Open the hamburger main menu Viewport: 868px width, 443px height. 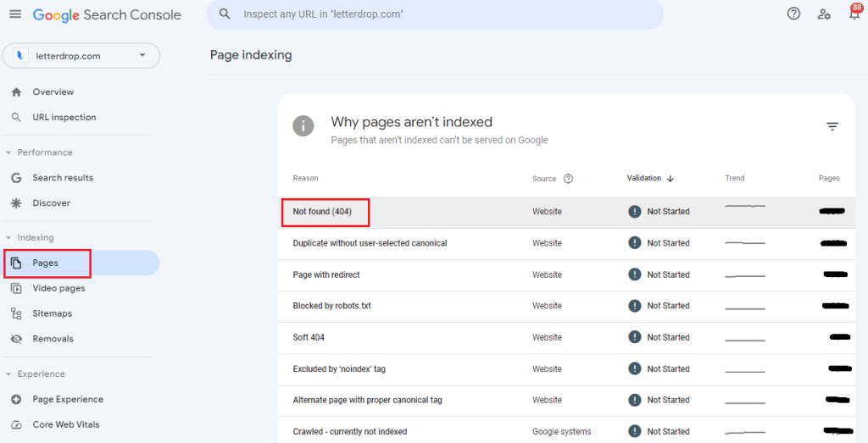tap(15, 14)
